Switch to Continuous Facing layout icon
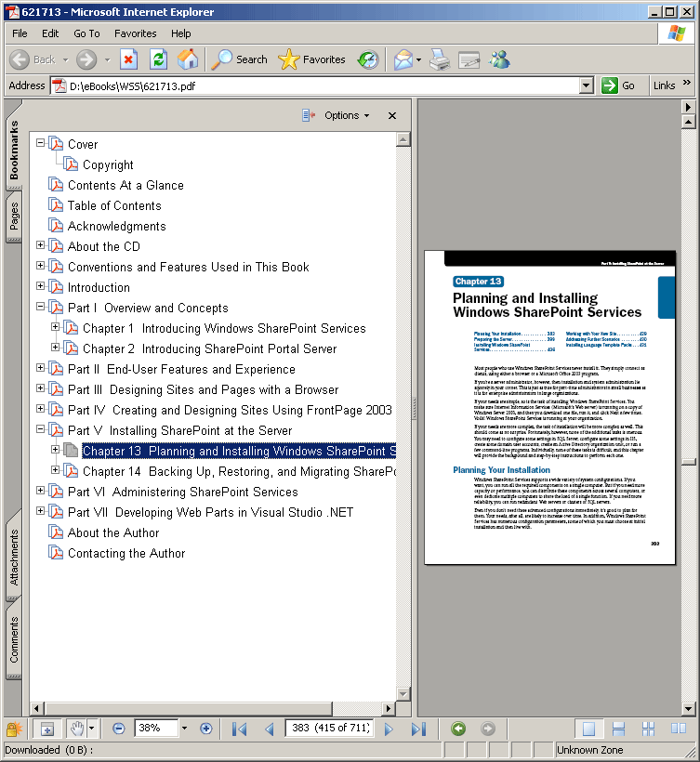Viewport: 700px width, 762px height. [x=648, y=729]
